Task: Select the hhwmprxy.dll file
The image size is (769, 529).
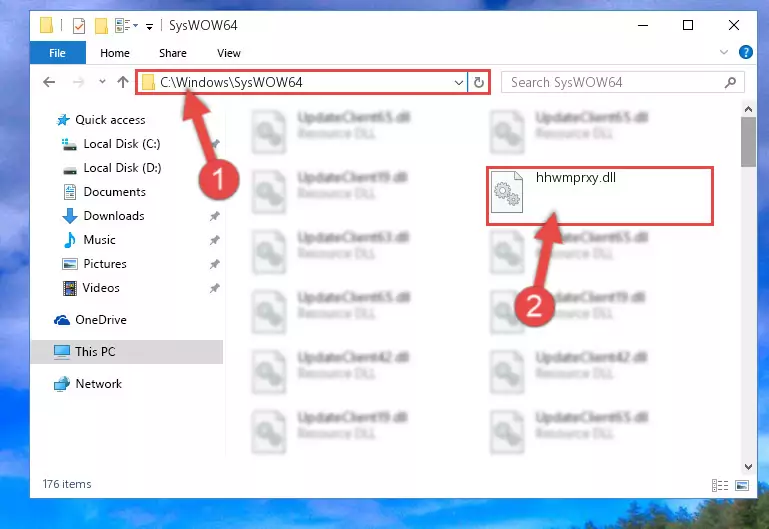Action: [x=600, y=196]
